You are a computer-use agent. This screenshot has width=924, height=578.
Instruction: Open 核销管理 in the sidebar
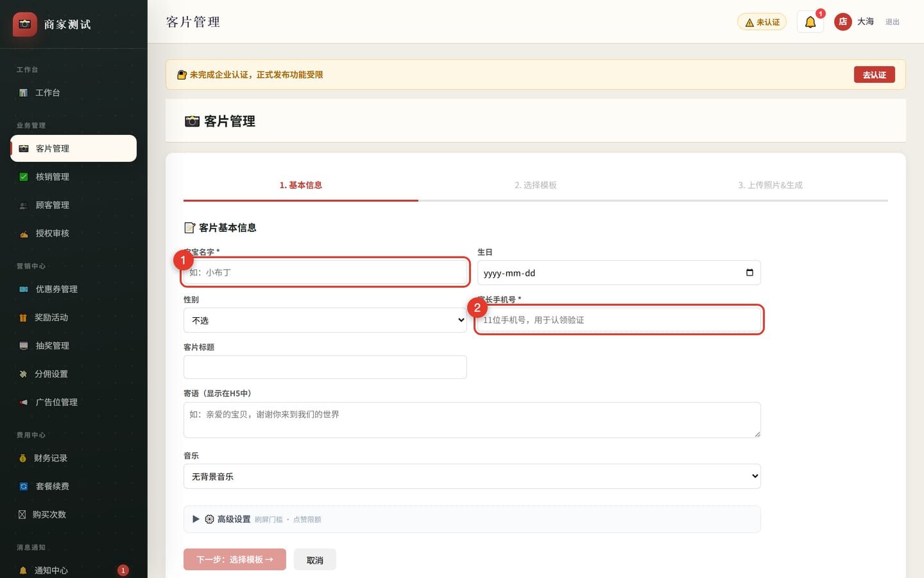coord(74,177)
